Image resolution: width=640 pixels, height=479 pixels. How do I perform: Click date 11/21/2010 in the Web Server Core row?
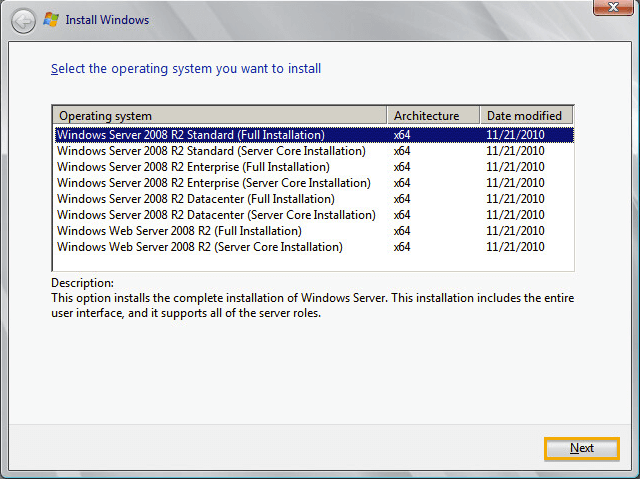[515, 247]
